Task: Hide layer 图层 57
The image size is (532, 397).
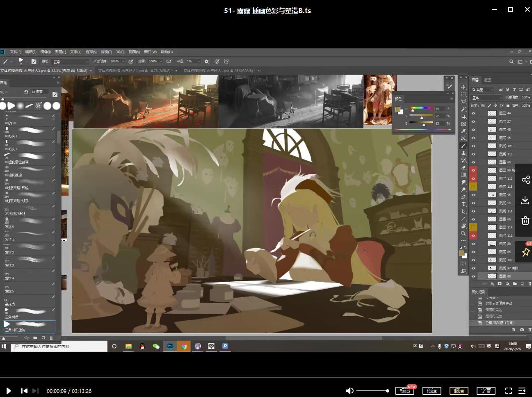Action: click(473, 121)
